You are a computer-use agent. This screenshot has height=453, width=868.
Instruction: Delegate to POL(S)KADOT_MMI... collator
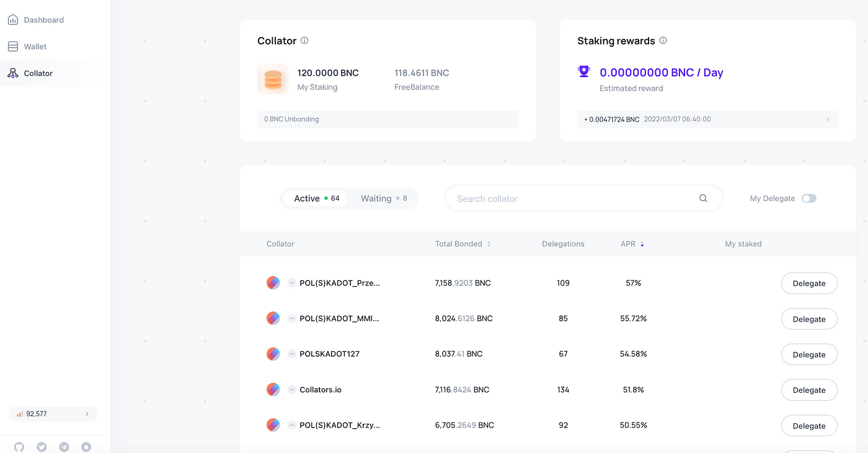pyautogui.click(x=809, y=319)
